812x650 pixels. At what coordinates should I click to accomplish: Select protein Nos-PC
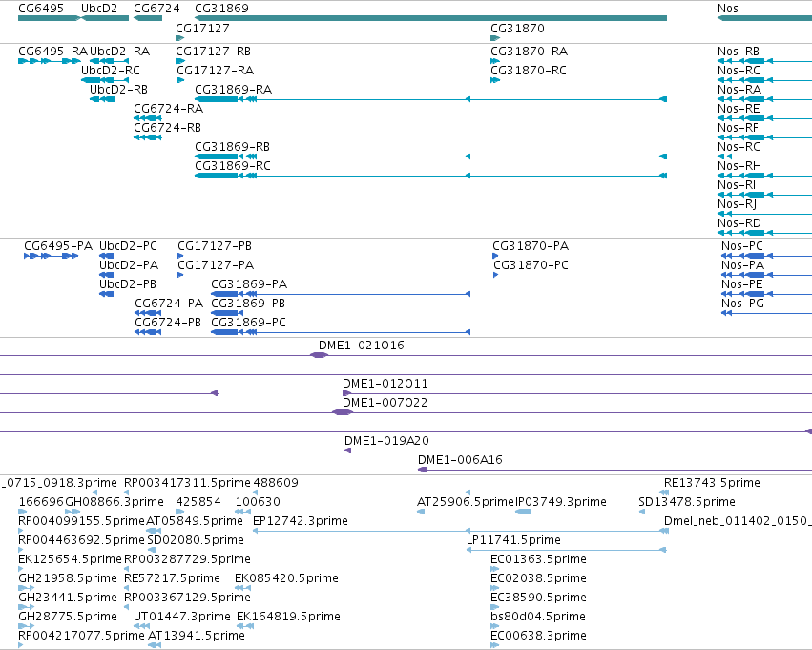point(742,246)
